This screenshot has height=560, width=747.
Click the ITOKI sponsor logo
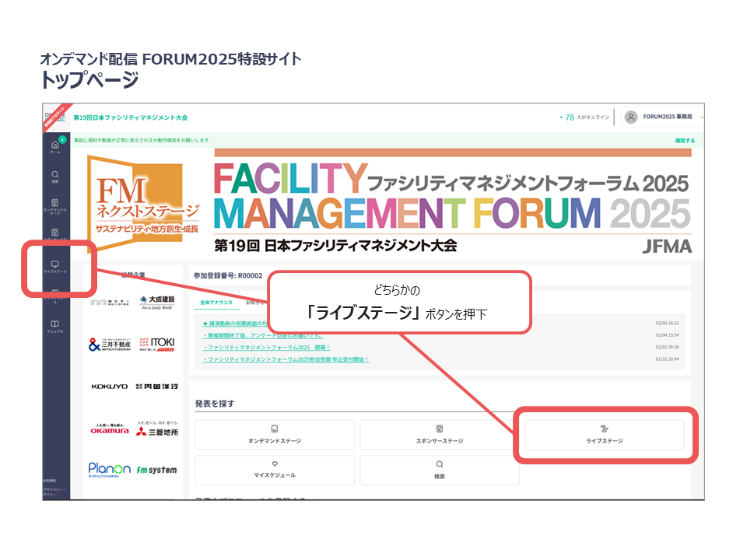pyautogui.click(x=157, y=344)
